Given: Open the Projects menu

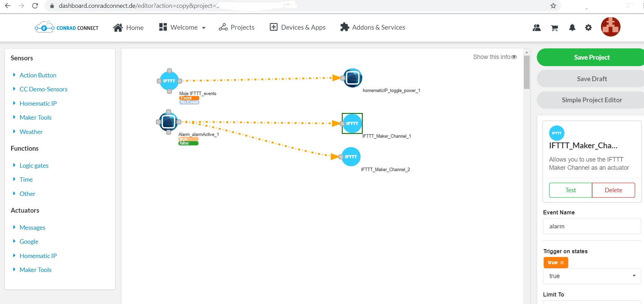Looking at the screenshot, I should pos(237,27).
